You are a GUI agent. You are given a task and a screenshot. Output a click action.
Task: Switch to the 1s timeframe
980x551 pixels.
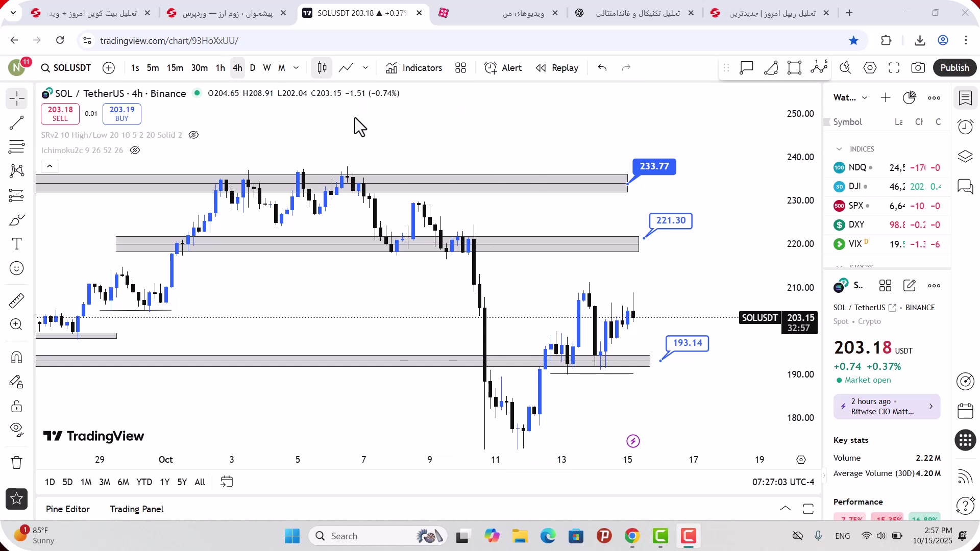point(135,68)
